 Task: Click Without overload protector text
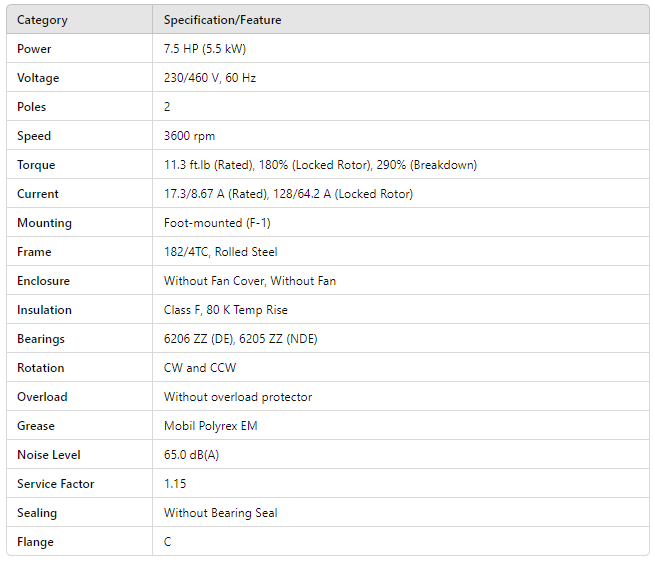(238, 397)
